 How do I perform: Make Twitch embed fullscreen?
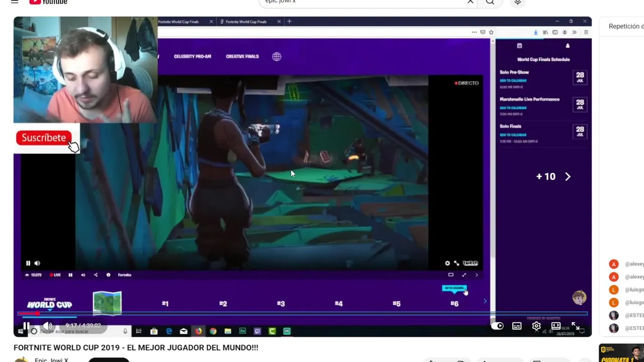coord(456,263)
